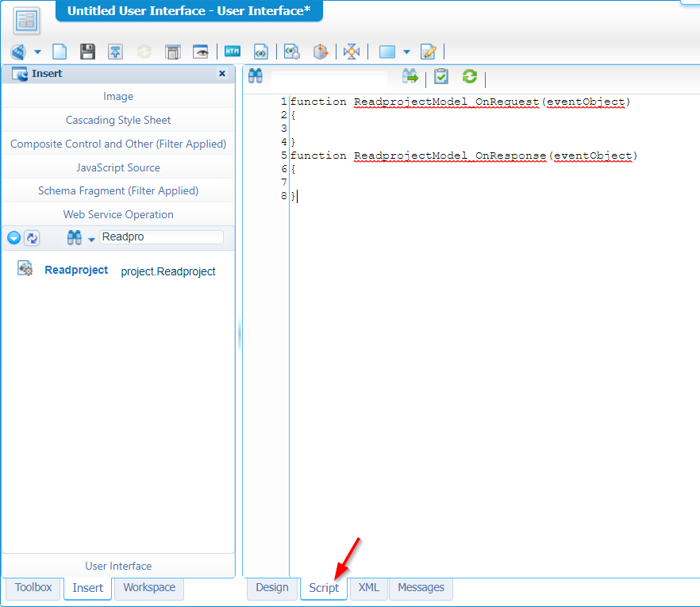Toggle the sync refresh button in Insert panel
Image resolution: width=700 pixels, height=607 pixels.
tap(32, 238)
